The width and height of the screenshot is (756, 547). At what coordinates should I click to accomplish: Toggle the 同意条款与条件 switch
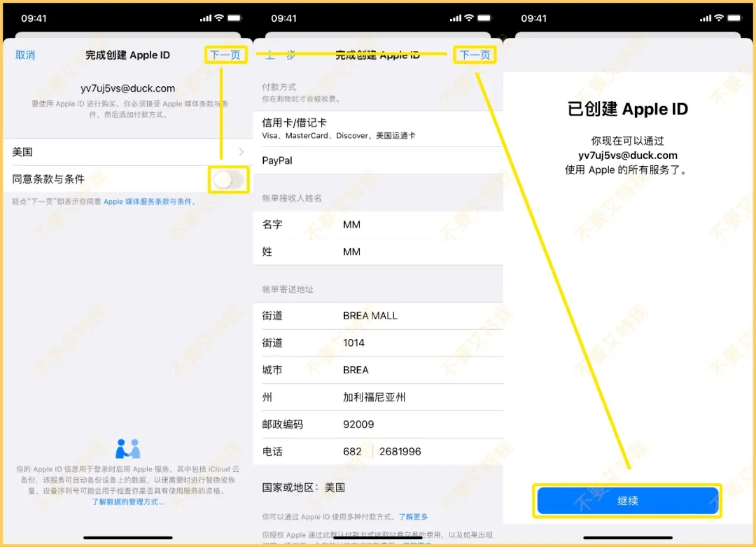(x=228, y=180)
